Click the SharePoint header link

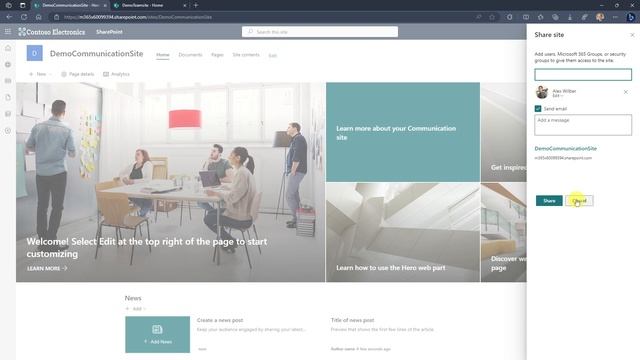point(109,32)
